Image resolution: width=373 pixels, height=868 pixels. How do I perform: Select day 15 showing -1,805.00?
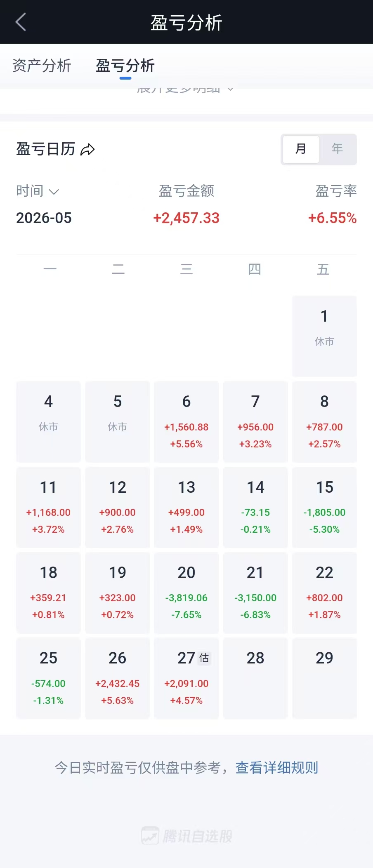click(x=324, y=507)
